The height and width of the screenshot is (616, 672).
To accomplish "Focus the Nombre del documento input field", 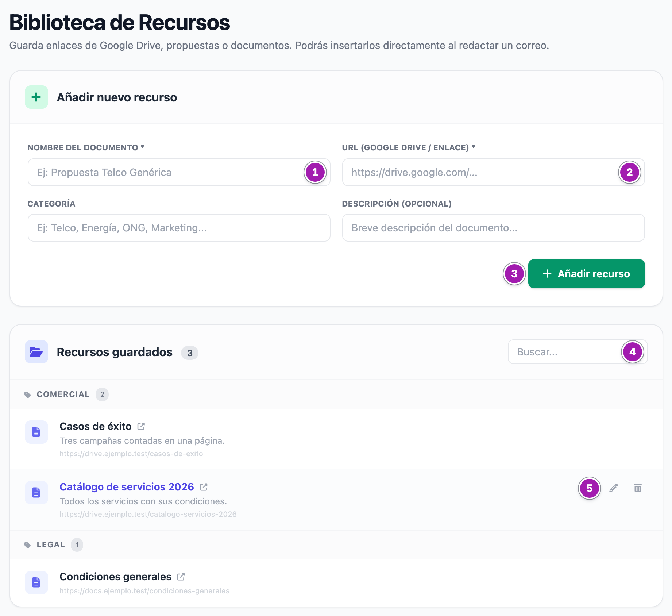I will [179, 172].
